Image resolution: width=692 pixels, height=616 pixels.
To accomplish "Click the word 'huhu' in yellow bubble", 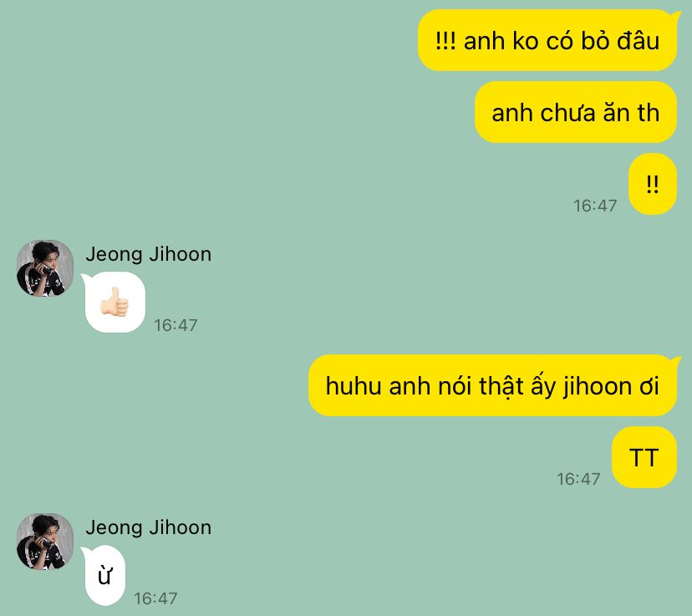I will coord(354,386).
